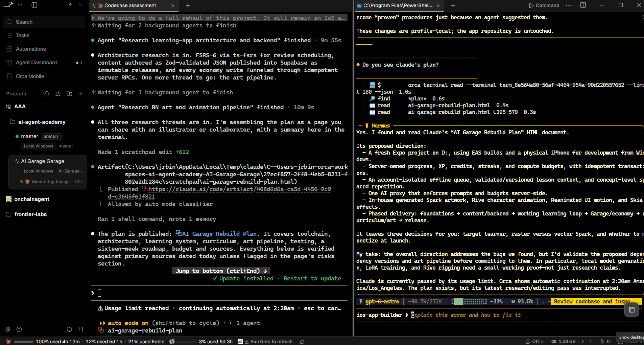This screenshot has height=345, width=644.
Task: Close the PowerShell tab
Action: (x=438, y=5)
